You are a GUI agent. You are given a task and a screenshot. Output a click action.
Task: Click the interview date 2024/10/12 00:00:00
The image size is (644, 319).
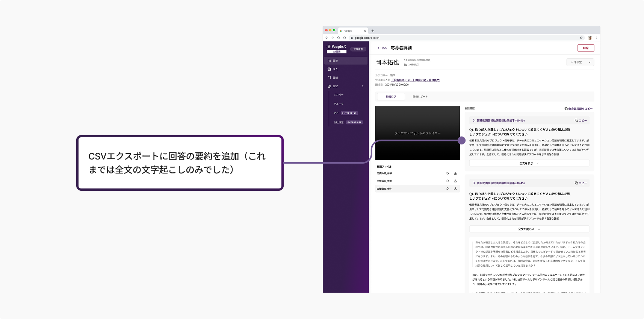click(x=397, y=85)
